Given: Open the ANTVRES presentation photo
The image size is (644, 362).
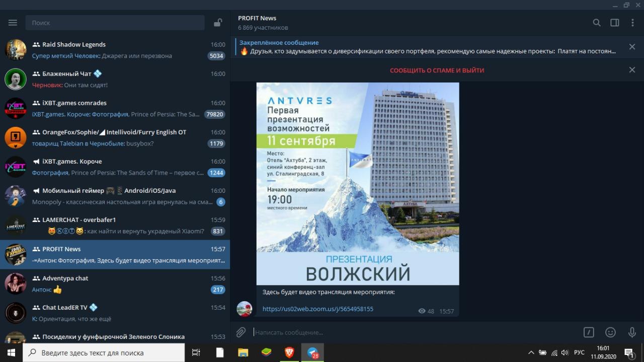Looking at the screenshot, I should [x=358, y=184].
